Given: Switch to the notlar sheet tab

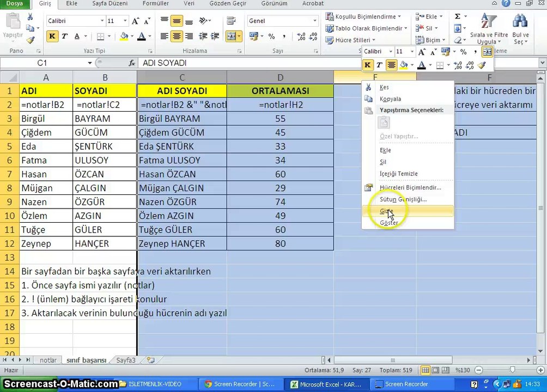Looking at the screenshot, I should [48, 360].
